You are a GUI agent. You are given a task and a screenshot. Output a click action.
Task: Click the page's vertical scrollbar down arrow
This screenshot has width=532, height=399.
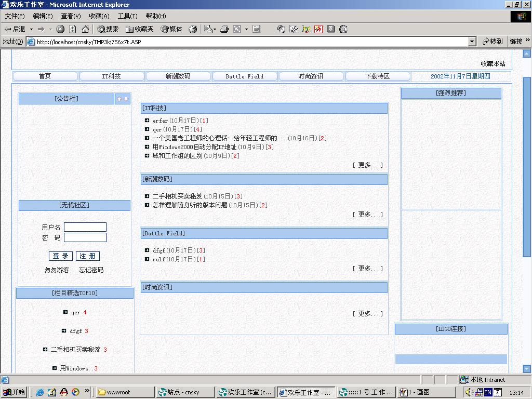coord(527,369)
